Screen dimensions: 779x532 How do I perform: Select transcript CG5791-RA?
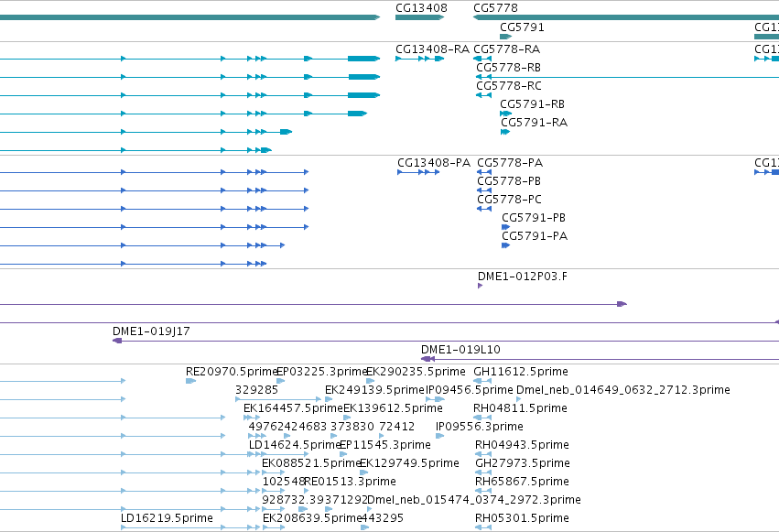point(505,132)
